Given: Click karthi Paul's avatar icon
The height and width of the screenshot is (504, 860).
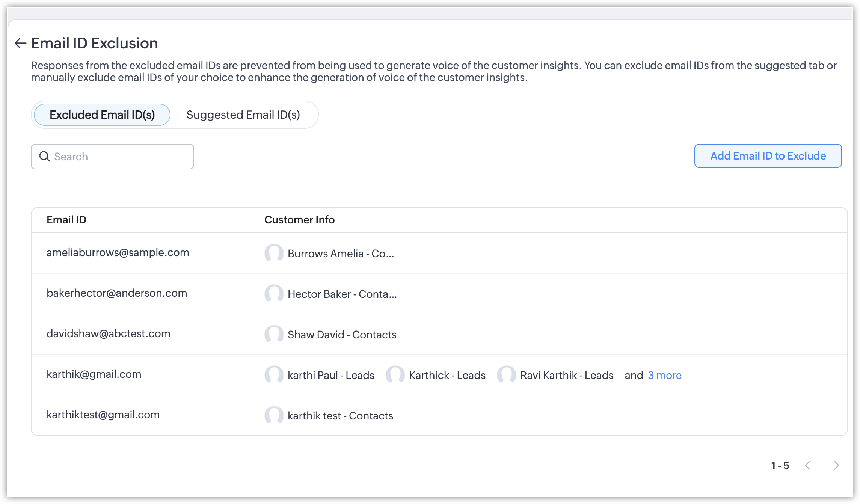Looking at the screenshot, I should pos(274,375).
